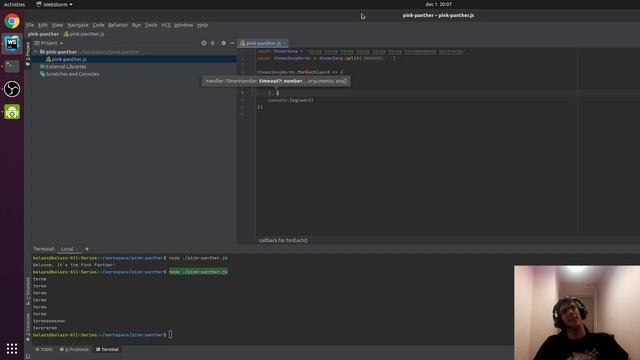Image resolution: width=640 pixels, height=360 pixels.
Task: Click tool window quick access icon bottom-left
Action: (28, 356)
